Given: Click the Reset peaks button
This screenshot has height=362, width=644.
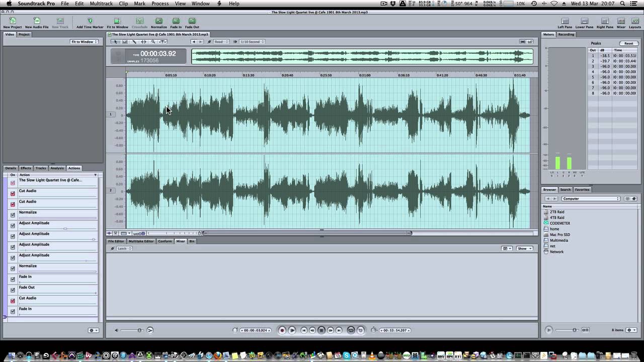Looking at the screenshot, I should click(628, 43).
